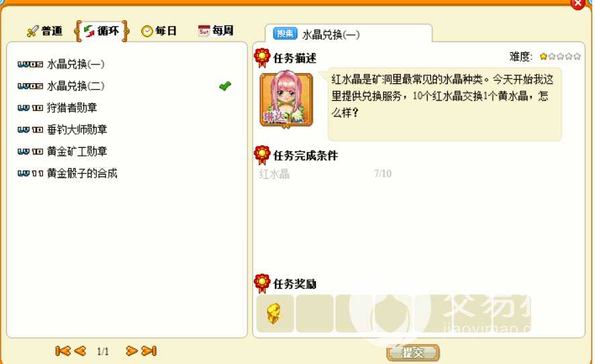Select the 垂钓大师勋章 quest
Image resolution: width=595 pixels, height=364 pixels.
(63, 130)
